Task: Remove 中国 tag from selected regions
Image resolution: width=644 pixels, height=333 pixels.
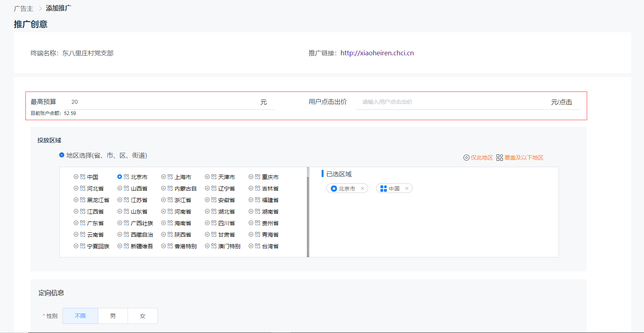Action: pyautogui.click(x=407, y=189)
